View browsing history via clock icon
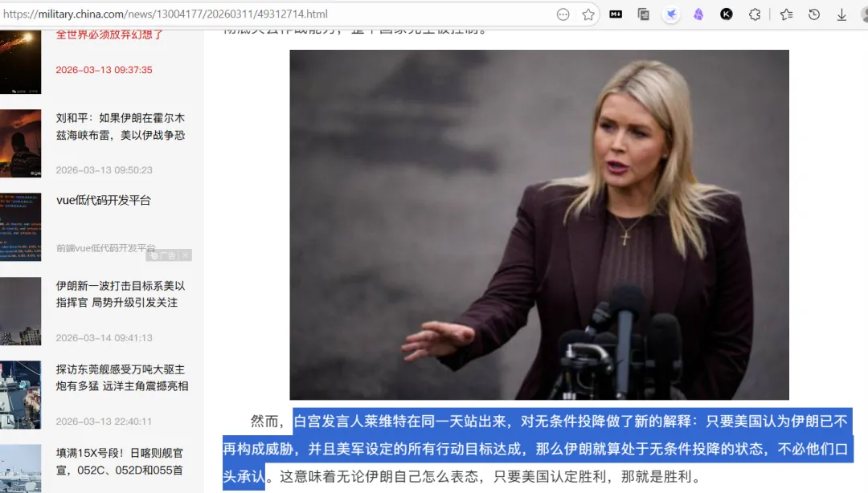This screenshot has height=493, width=868. 813,14
